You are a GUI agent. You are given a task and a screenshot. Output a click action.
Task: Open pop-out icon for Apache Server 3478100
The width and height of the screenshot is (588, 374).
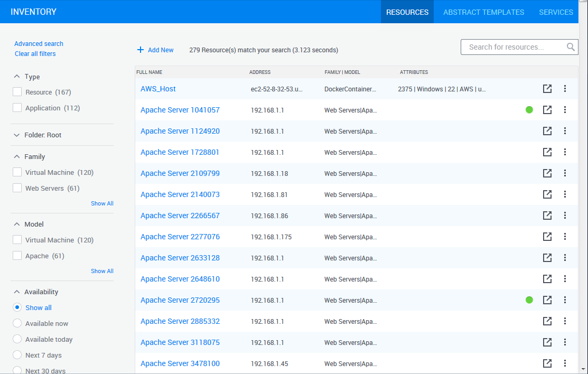547,363
